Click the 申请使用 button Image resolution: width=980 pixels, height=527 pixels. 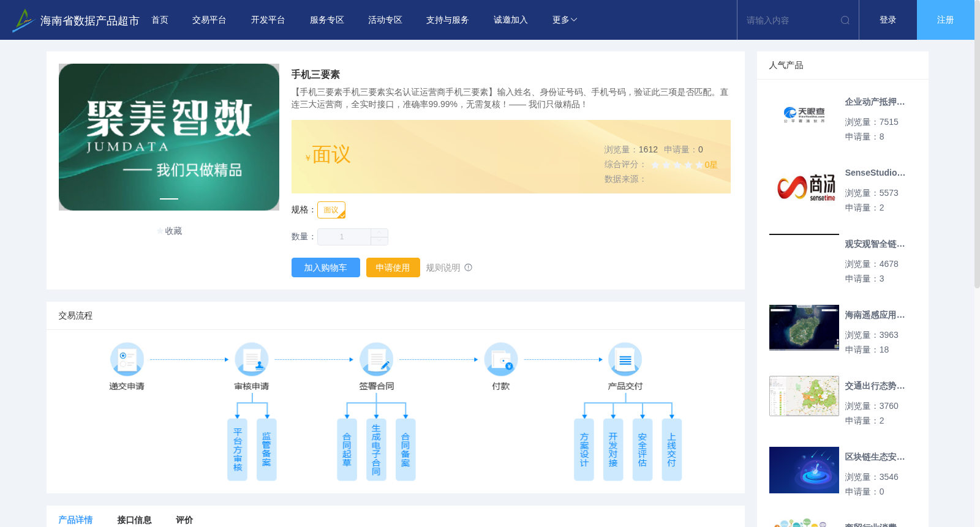393,267
